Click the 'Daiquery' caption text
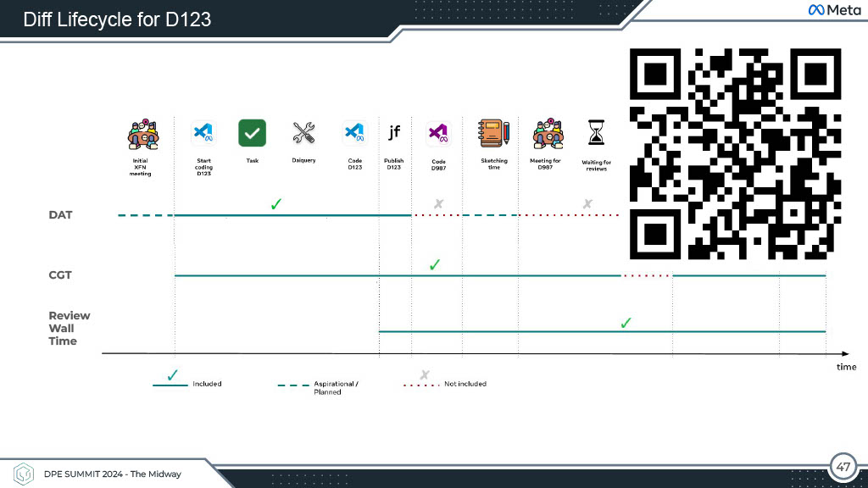Screen dimensions: 868x488 coord(304,160)
